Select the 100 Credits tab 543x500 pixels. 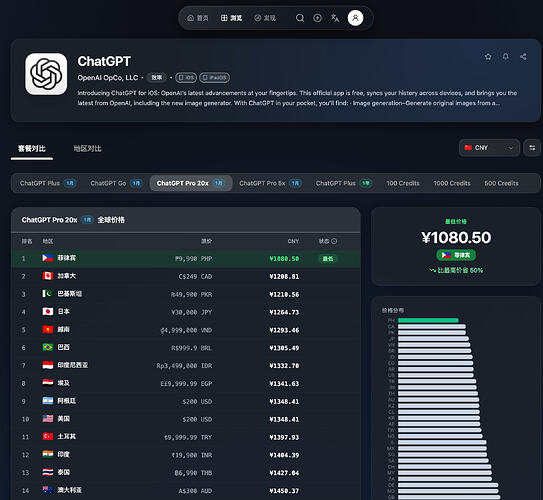[403, 183]
